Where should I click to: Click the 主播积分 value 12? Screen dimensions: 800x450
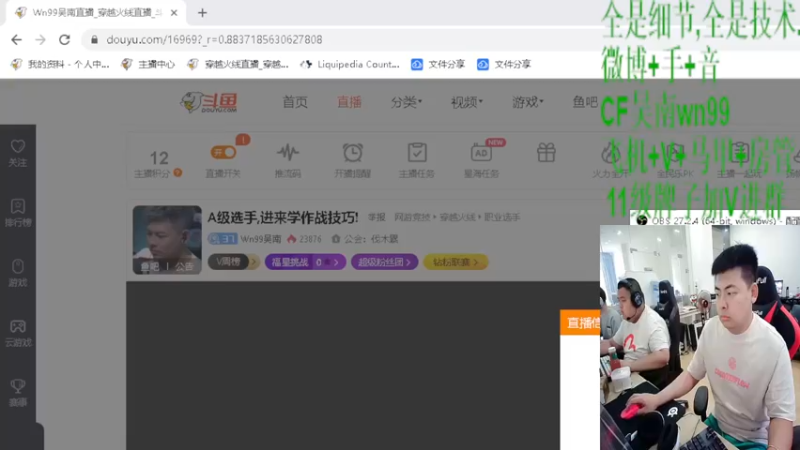[159, 158]
